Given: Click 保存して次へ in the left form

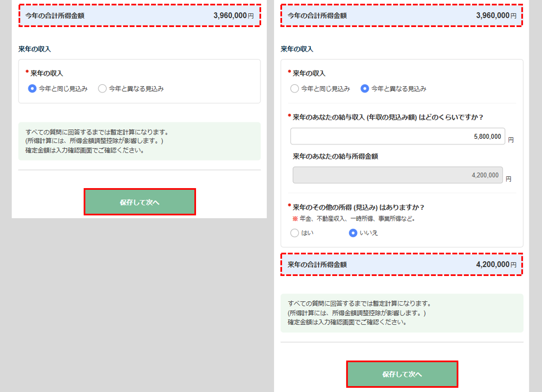Looking at the screenshot, I should click(x=140, y=202).
